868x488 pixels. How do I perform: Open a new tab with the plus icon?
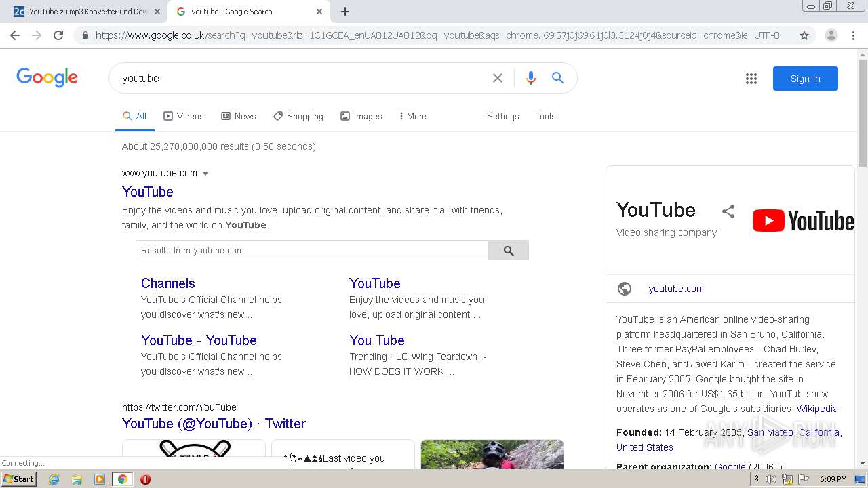pyautogui.click(x=345, y=12)
